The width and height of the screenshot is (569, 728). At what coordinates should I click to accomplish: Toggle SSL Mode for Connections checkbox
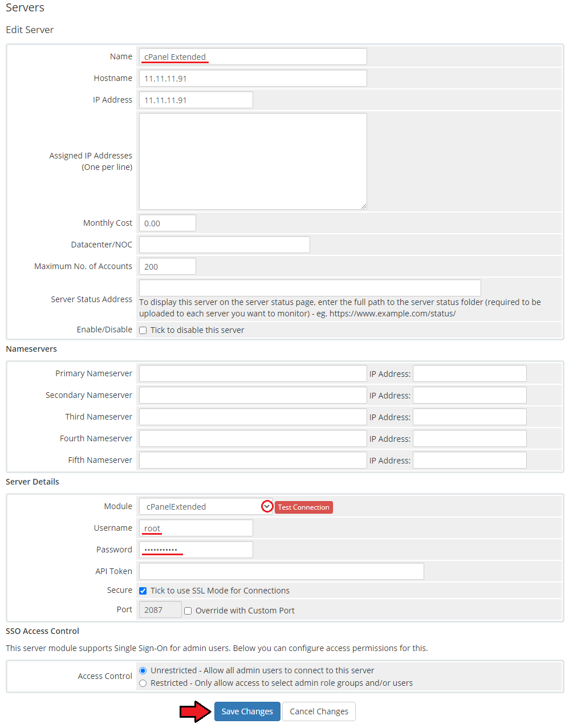tap(143, 591)
